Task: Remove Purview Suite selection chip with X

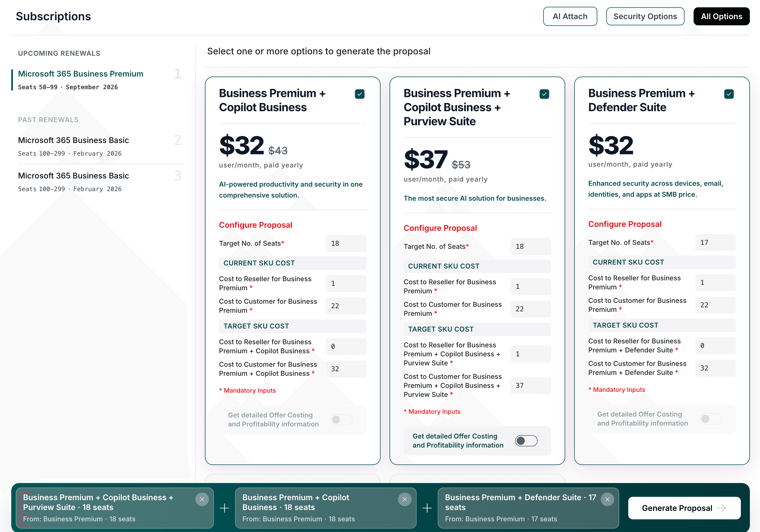Action: click(x=202, y=499)
